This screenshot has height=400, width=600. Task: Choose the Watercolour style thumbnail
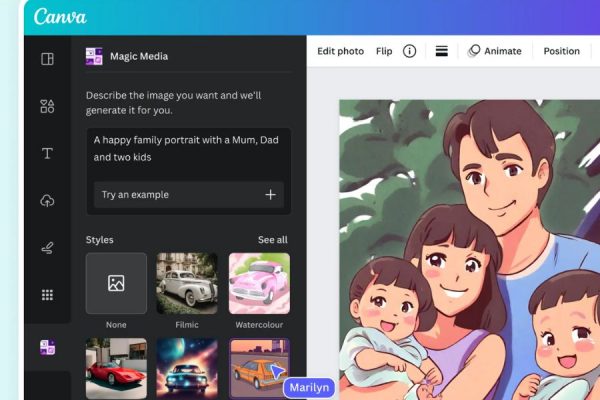pos(259,283)
